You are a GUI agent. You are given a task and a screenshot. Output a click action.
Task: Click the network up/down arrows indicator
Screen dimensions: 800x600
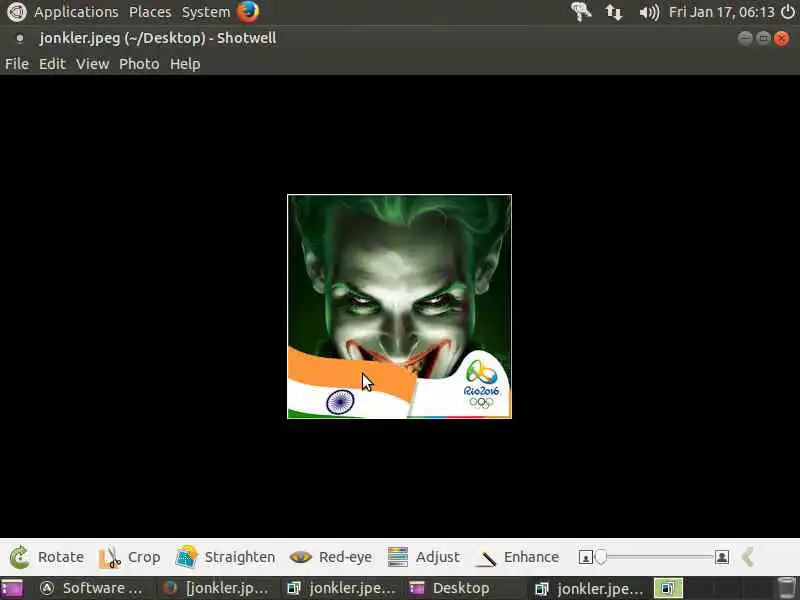[614, 12]
